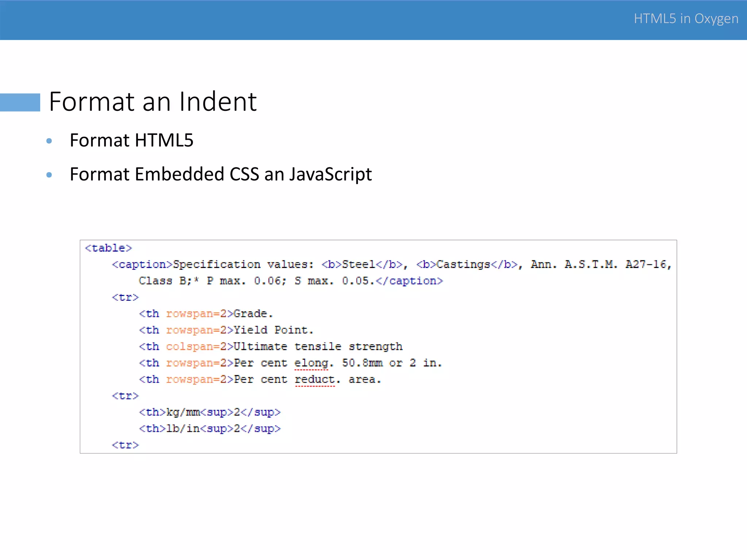Click '50.8mm or 2 in.' text
This screenshot has height=560, width=747.
[x=392, y=363]
